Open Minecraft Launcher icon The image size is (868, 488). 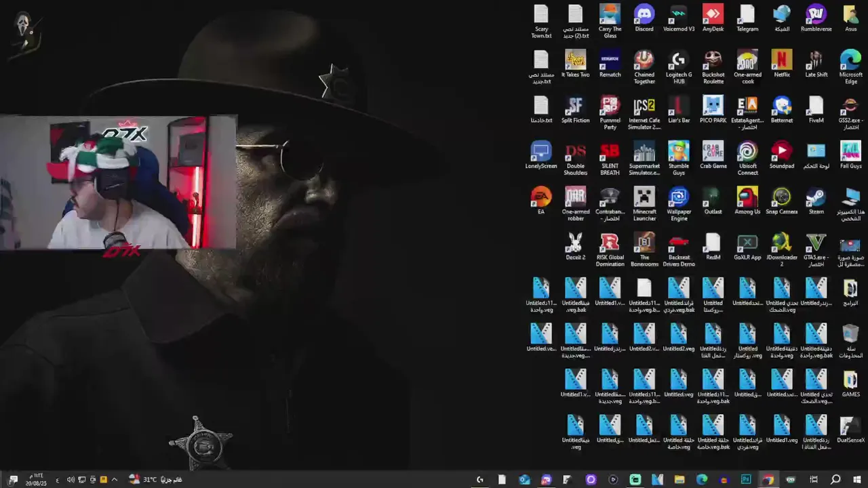point(644,203)
